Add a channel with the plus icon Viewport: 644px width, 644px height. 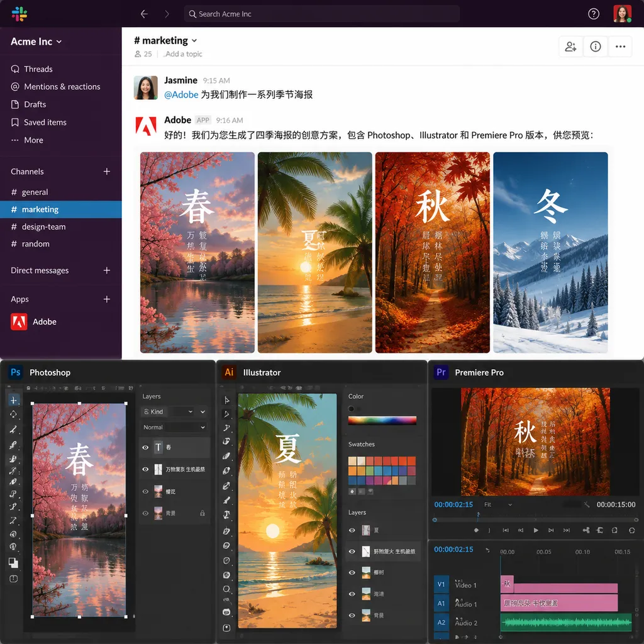click(x=107, y=171)
